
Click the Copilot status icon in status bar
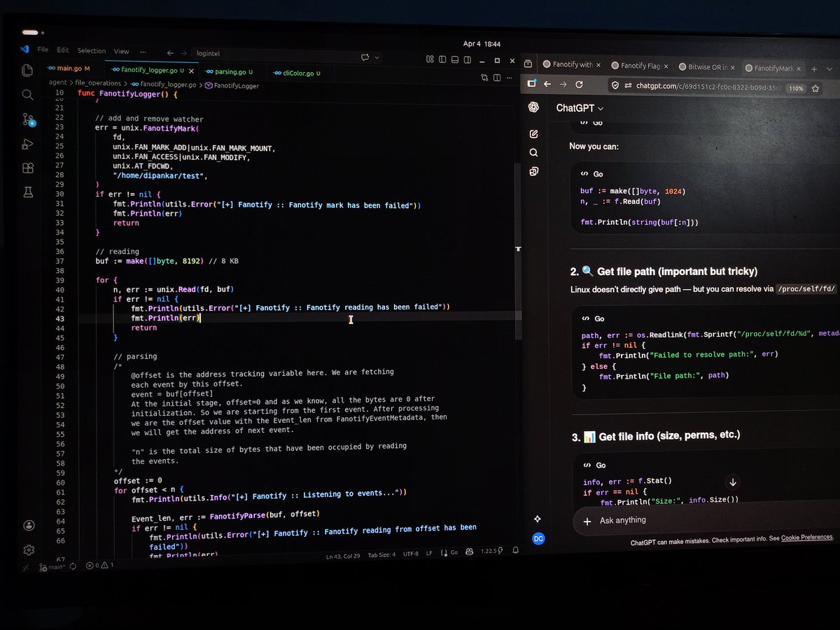tap(470, 552)
